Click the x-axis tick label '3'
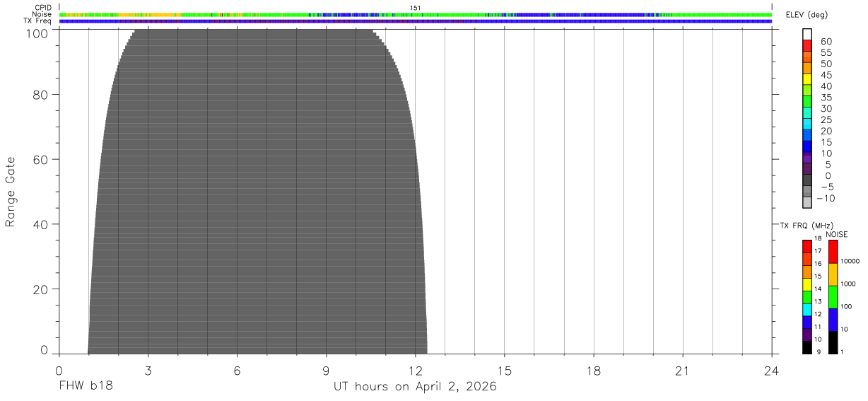Screen dimensions: 868x401 click(148, 371)
